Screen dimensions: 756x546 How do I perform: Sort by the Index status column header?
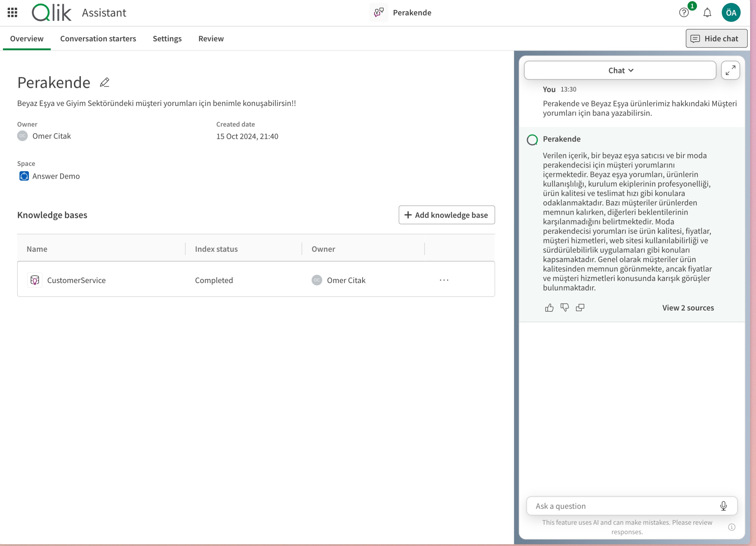(216, 249)
